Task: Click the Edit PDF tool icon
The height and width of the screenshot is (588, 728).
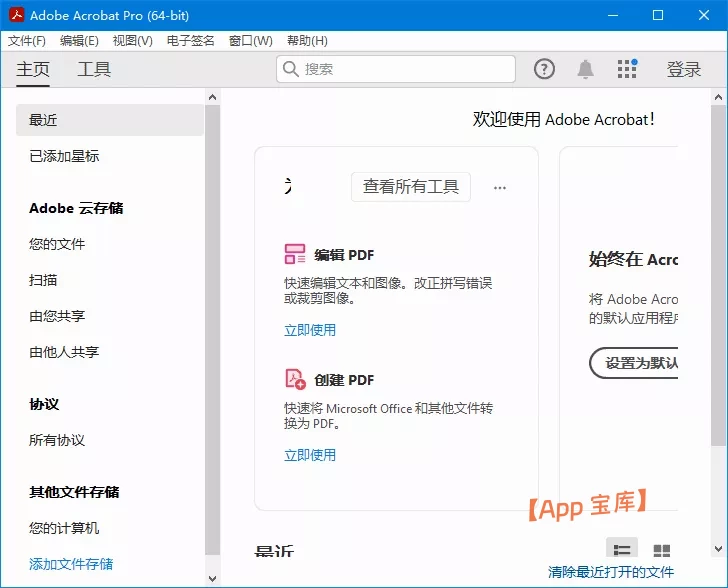Action: coord(295,254)
